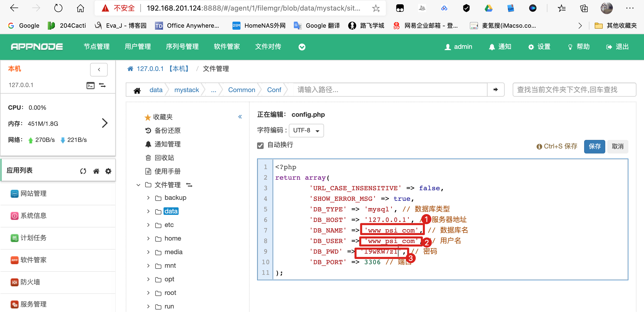
Task: Click the Common breadcrumb link
Action: (x=242, y=90)
